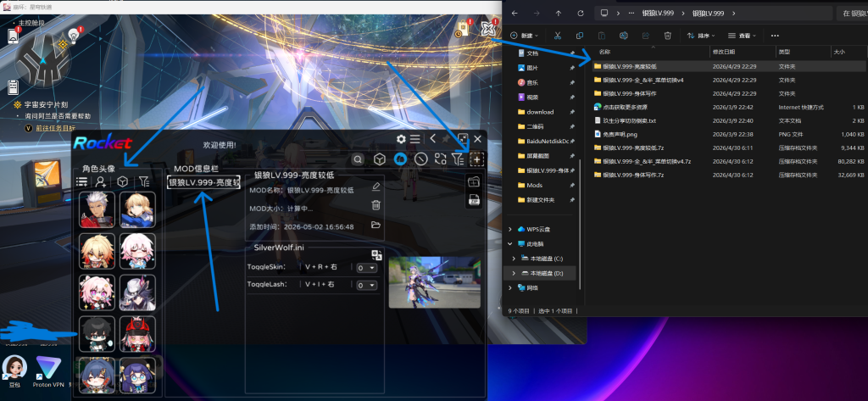Click the Delete trash icon in Explorer toolbar
Screen dimensions: 868x401
click(668, 36)
